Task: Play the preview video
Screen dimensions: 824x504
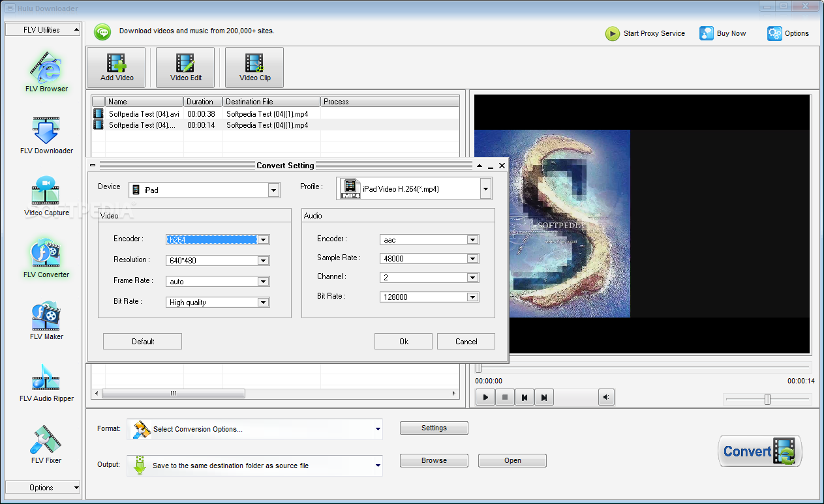Action: [485, 397]
